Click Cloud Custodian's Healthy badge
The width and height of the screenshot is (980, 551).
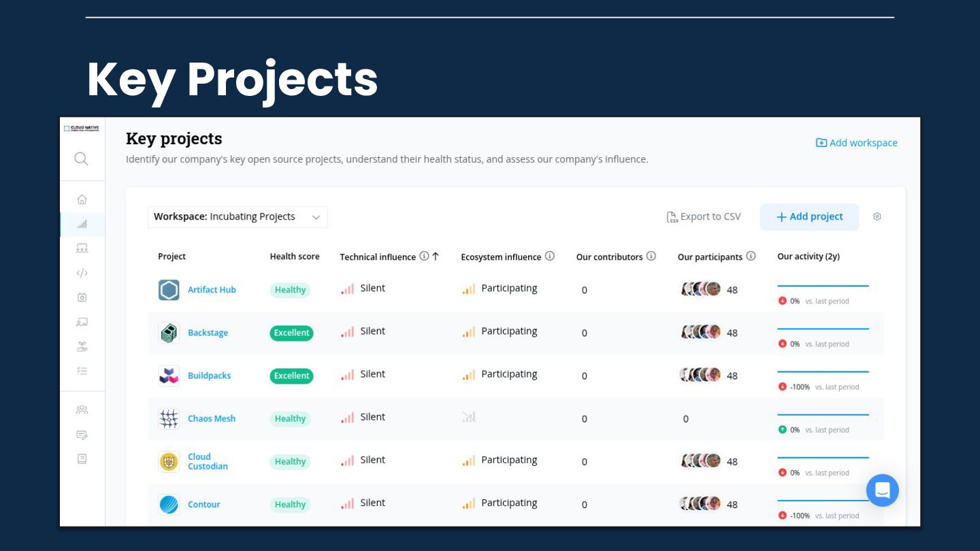pos(291,461)
